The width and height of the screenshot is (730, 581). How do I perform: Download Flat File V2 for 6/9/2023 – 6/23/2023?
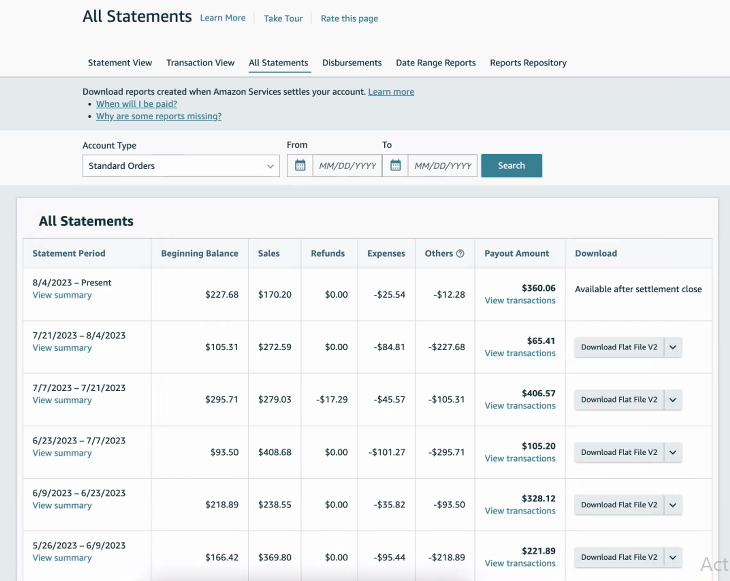(619, 505)
